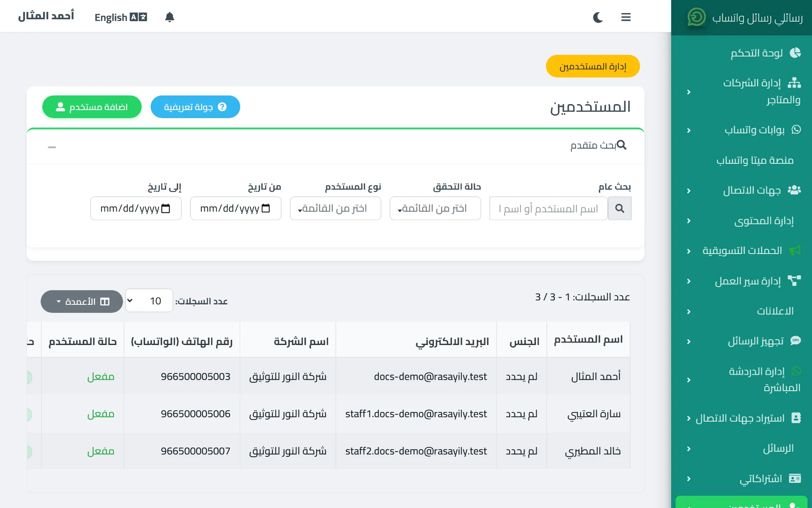Collapse the بحث متقدم panel
812x508 pixels.
coord(52,147)
